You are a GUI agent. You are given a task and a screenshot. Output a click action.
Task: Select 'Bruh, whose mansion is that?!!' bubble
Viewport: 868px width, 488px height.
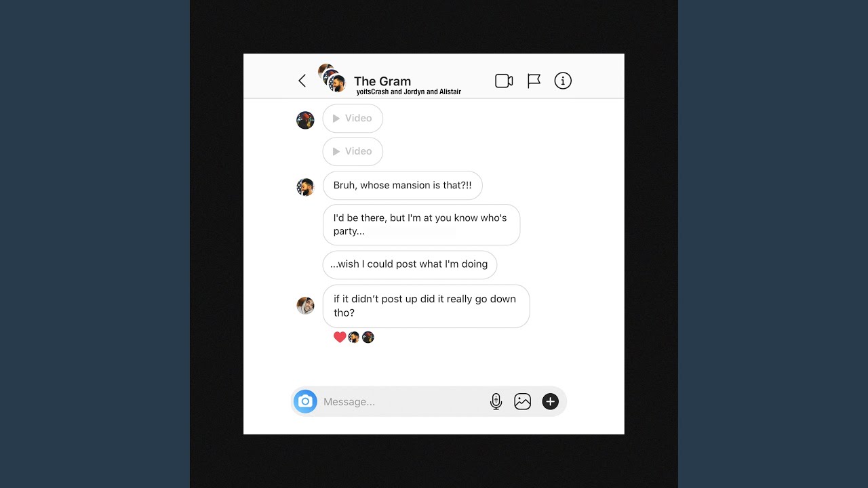(403, 185)
